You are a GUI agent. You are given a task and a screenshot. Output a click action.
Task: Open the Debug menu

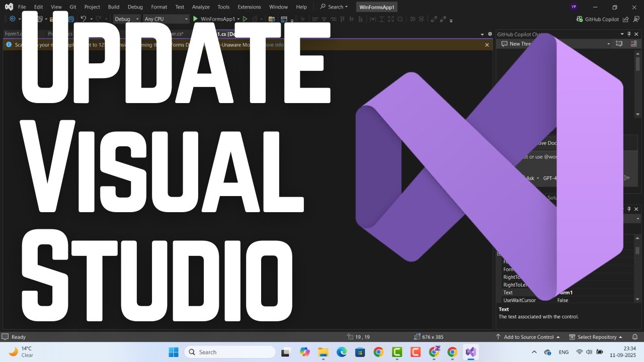click(x=135, y=7)
